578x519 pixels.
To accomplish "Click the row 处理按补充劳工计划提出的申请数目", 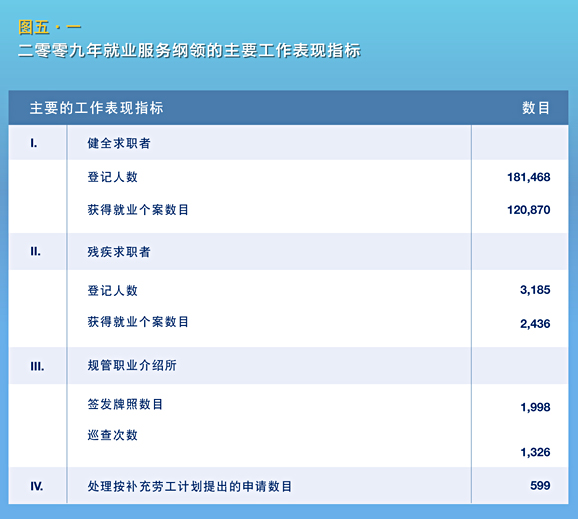I will [288, 486].
